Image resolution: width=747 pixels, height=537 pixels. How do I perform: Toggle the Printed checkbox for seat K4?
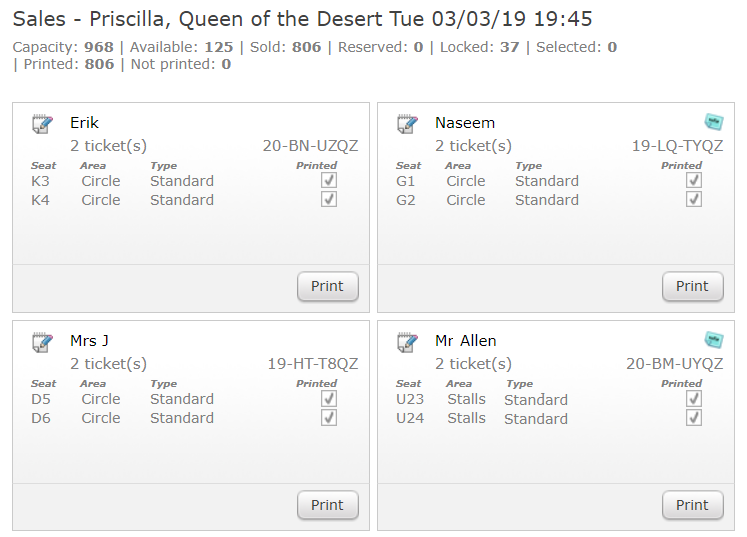pyautogui.click(x=329, y=199)
